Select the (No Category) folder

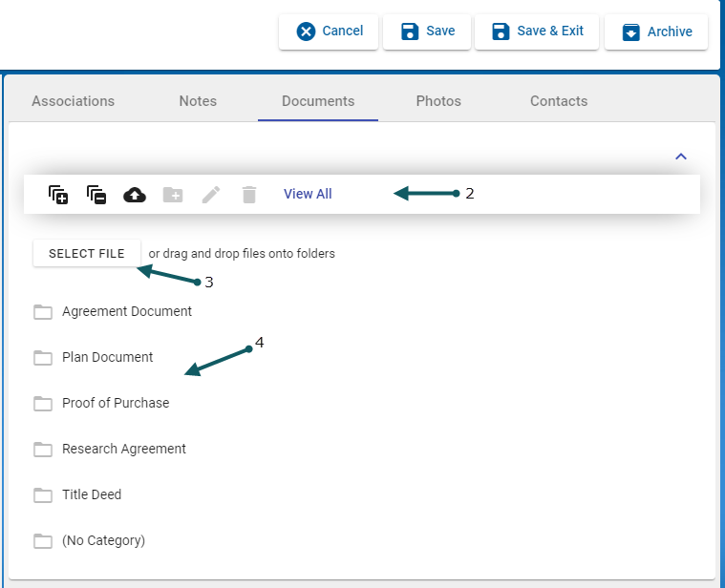(x=103, y=540)
